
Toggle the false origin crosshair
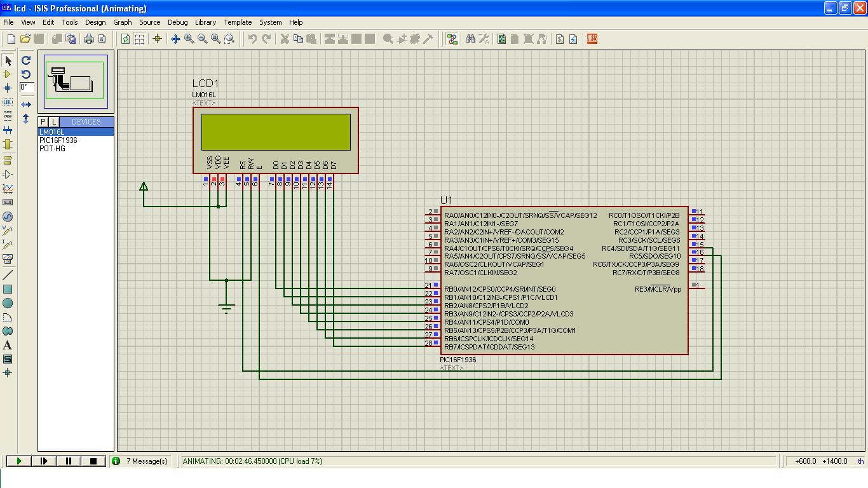point(158,39)
